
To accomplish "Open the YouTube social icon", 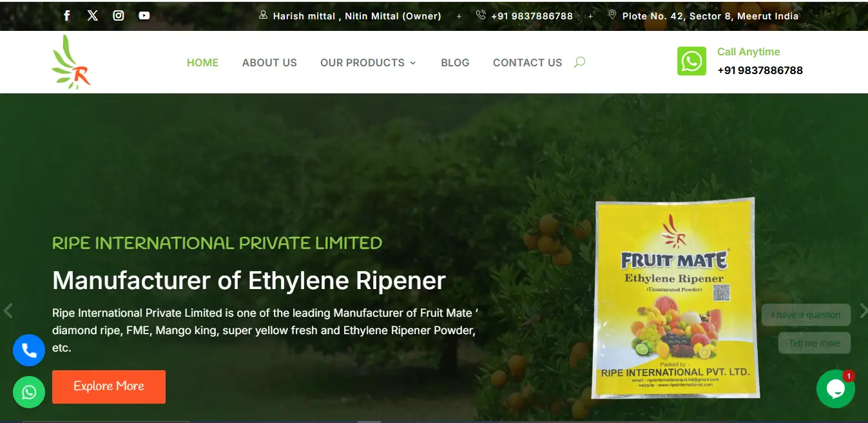I will click(144, 15).
